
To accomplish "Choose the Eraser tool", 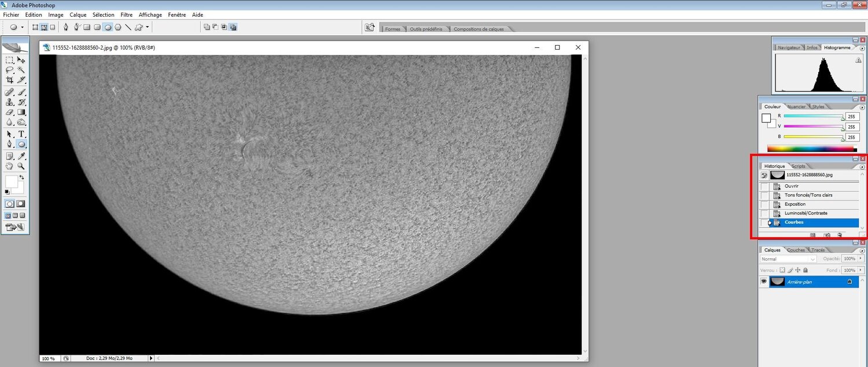I will tap(10, 112).
